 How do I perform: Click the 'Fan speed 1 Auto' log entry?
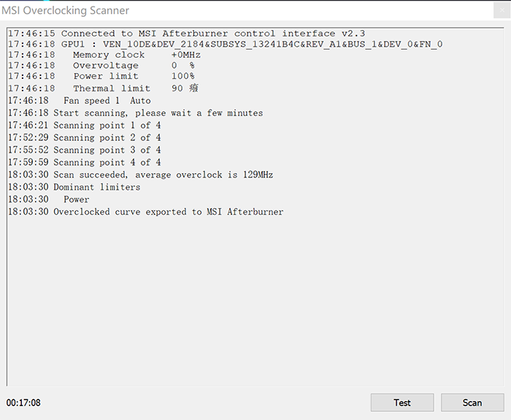point(79,101)
